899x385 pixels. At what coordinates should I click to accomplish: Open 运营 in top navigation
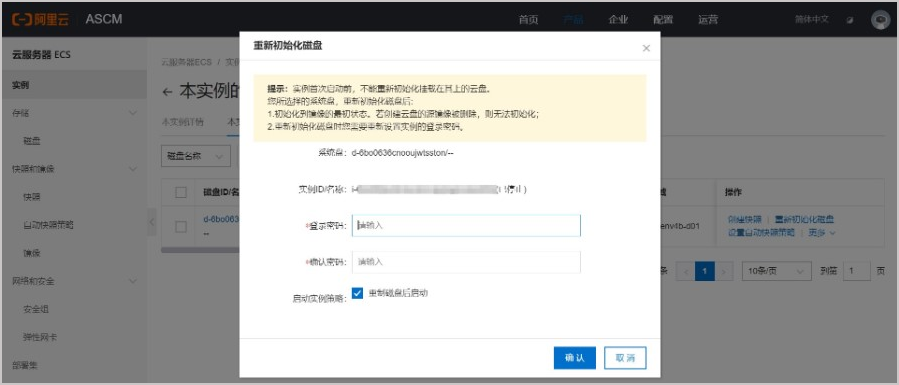click(708, 19)
